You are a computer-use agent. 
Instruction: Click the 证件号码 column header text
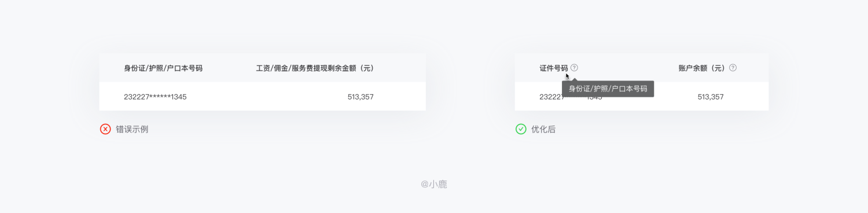pyautogui.click(x=553, y=68)
